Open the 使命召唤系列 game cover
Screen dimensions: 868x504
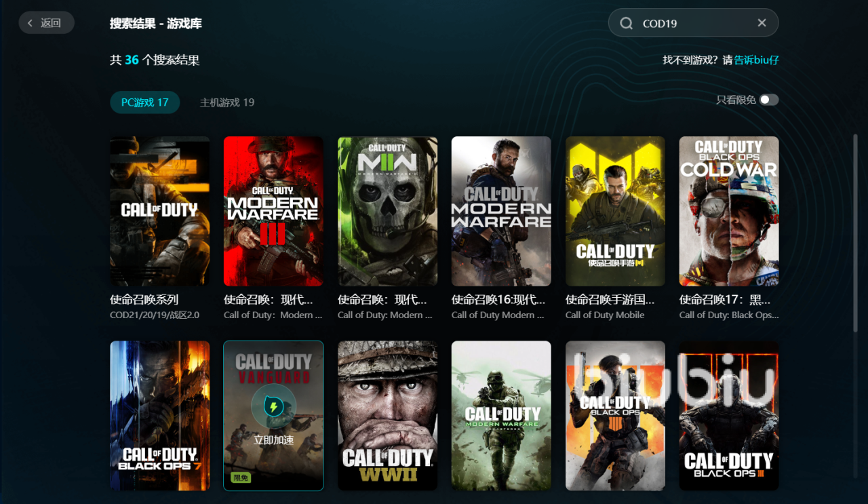coord(159,211)
